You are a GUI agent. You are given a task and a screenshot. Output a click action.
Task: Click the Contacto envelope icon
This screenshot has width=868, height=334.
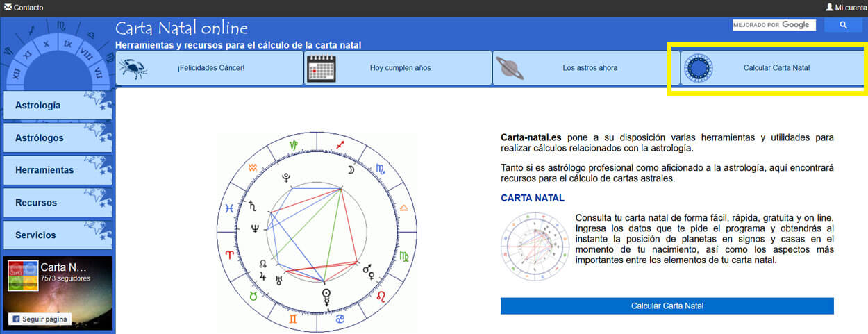[8, 8]
